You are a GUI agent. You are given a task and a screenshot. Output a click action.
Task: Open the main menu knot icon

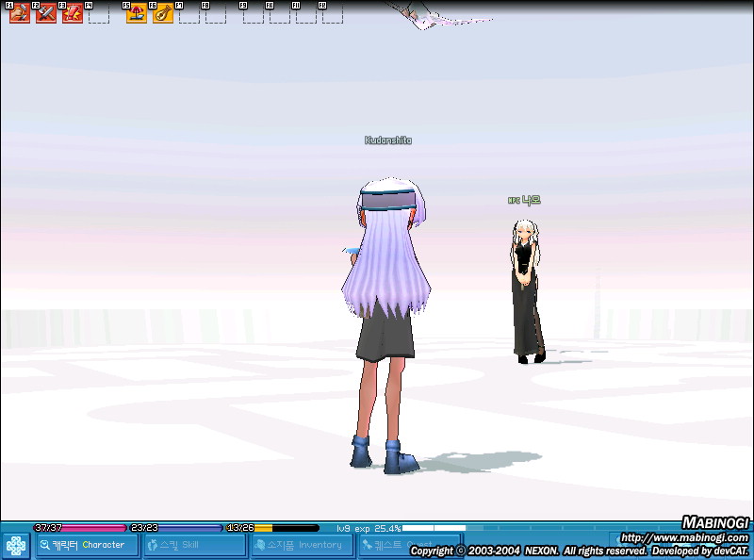[16, 546]
